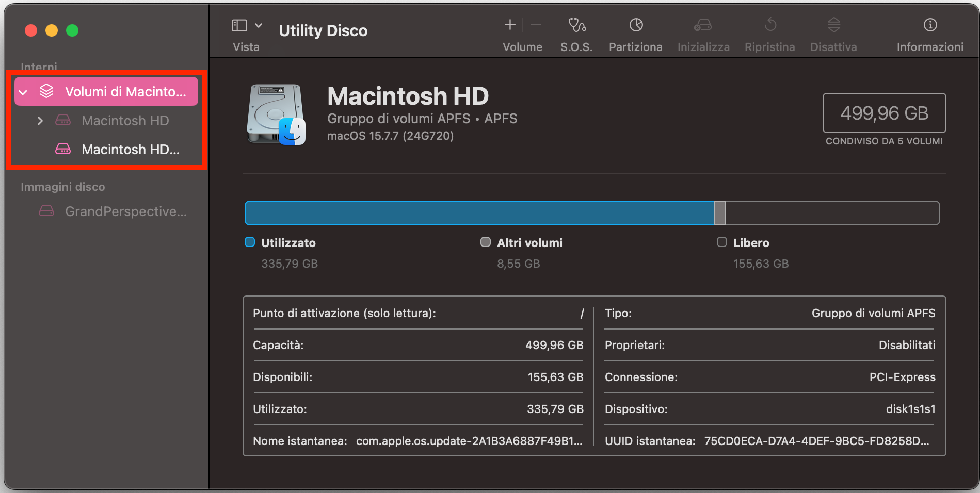Remove volume with the minus icon
Screen dimensions: 980x493
pyautogui.click(x=536, y=25)
